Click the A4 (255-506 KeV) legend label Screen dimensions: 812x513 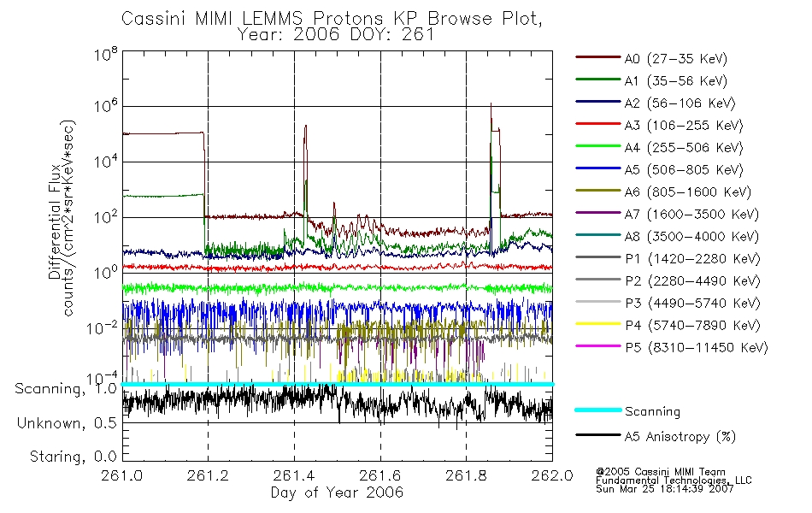(x=684, y=148)
